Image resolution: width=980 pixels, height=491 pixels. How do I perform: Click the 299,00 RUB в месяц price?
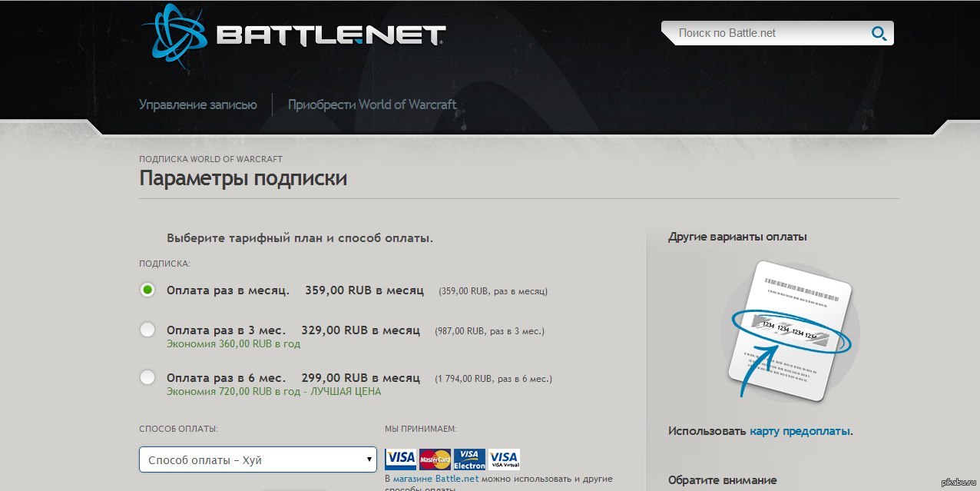pos(360,378)
